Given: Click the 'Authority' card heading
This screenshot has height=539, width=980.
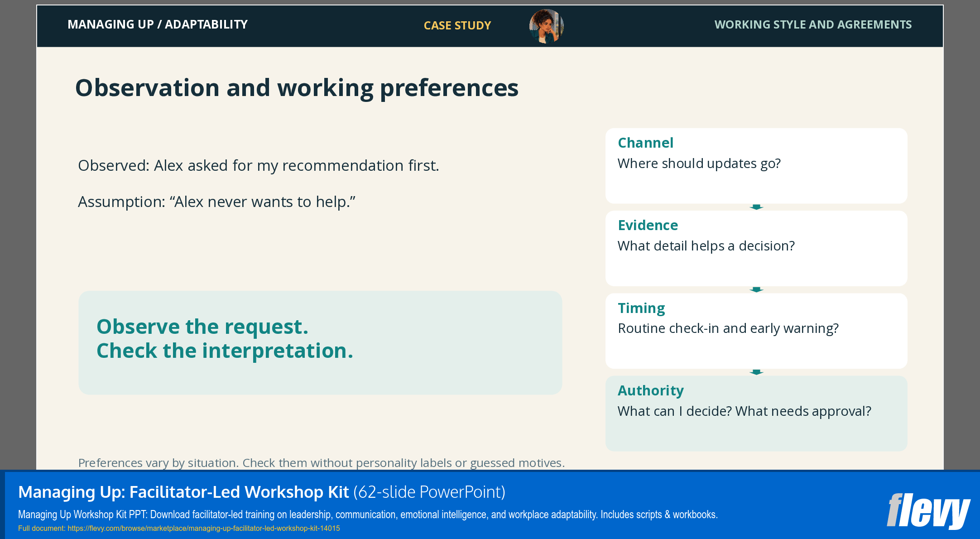Looking at the screenshot, I should 651,390.
